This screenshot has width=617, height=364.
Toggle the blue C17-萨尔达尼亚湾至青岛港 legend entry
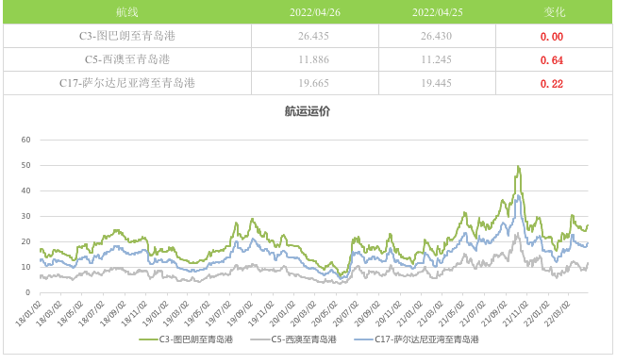coord(416,339)
